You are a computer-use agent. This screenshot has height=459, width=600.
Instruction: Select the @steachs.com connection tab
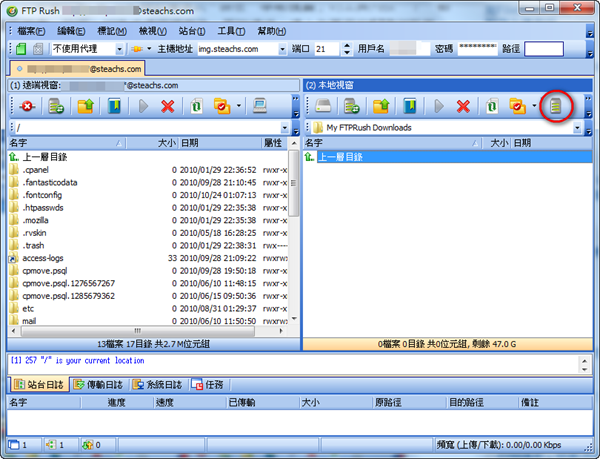(x=78, y=69)
